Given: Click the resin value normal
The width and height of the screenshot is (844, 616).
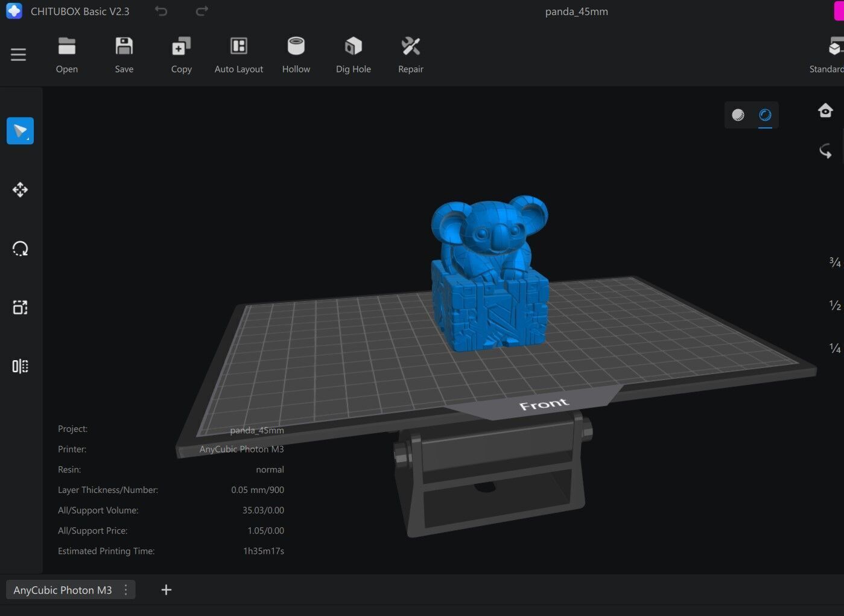Looking at the screenshot, I should click(270, 469).
